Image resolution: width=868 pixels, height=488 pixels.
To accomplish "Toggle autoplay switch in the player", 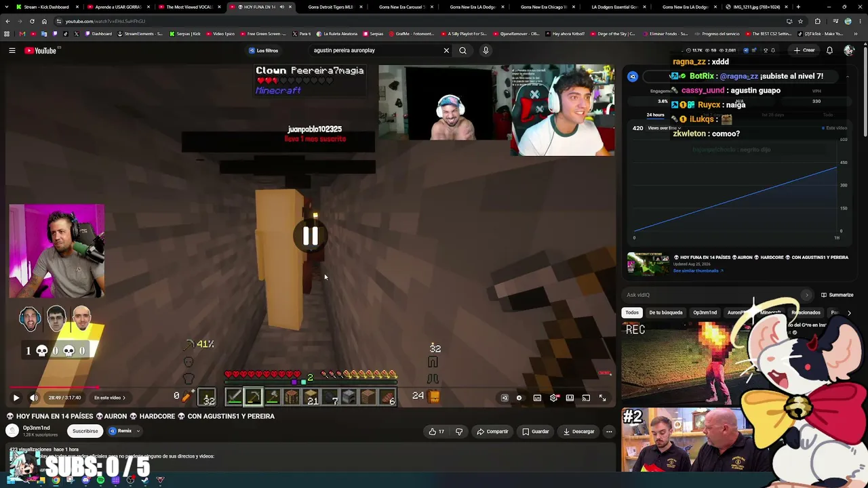I will pyautogui.click(x=519, y=398).
